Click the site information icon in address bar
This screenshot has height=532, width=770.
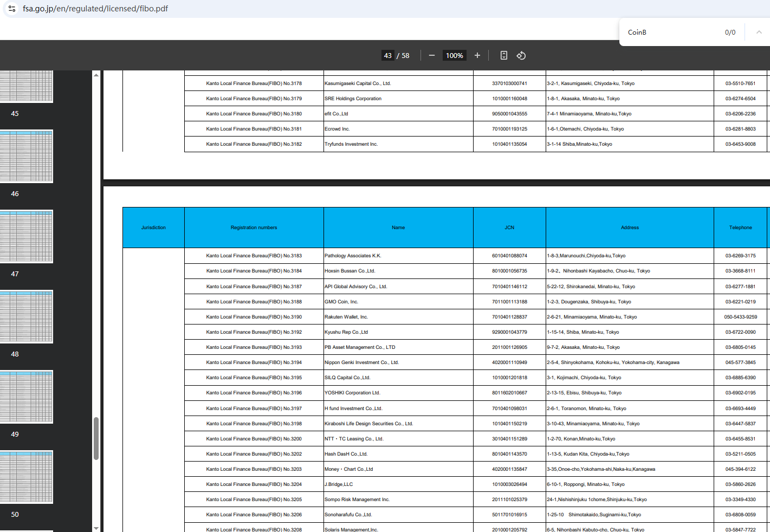tap(12, 9)
